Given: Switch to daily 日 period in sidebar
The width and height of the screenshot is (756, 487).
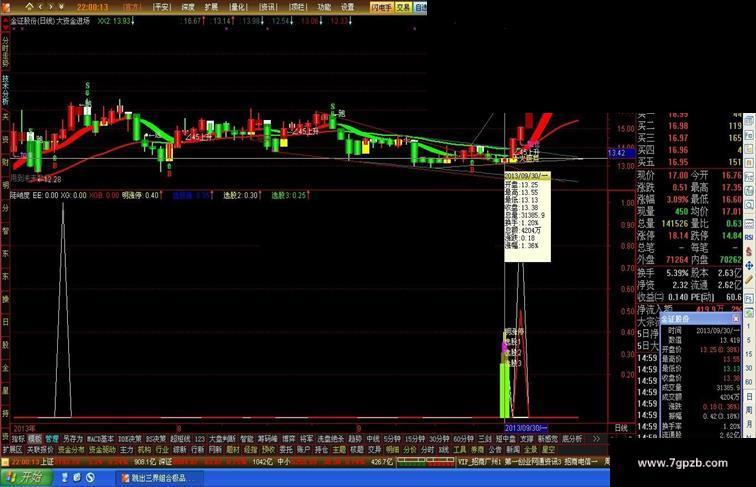Looking at the screenshot, I should point(749,396).
